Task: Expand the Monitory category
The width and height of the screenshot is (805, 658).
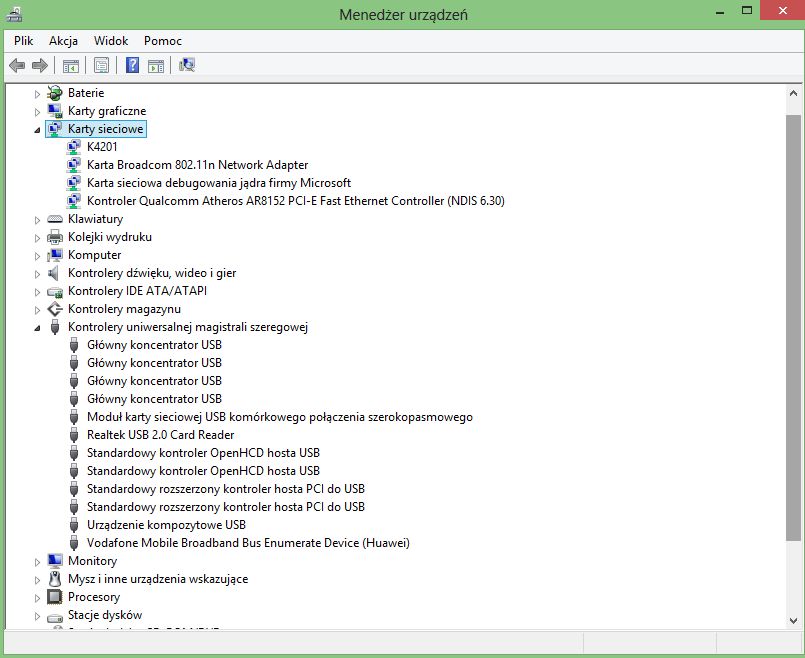Action: (x=38, y=561)
